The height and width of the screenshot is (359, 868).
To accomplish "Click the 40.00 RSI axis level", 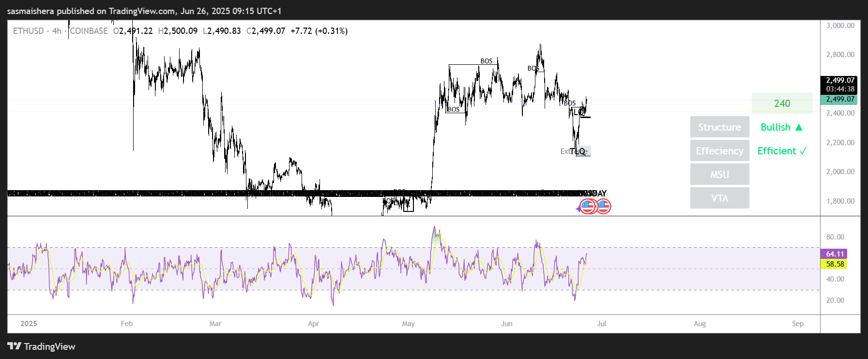I will tap(835, 279).
